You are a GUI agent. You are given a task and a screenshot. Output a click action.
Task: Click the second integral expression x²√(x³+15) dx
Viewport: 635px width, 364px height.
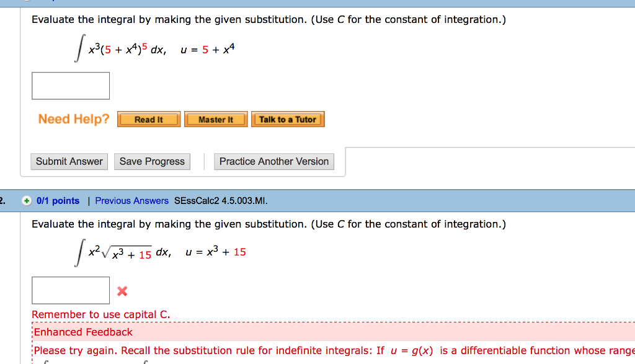pyautogui.click(x=123, y=252)
